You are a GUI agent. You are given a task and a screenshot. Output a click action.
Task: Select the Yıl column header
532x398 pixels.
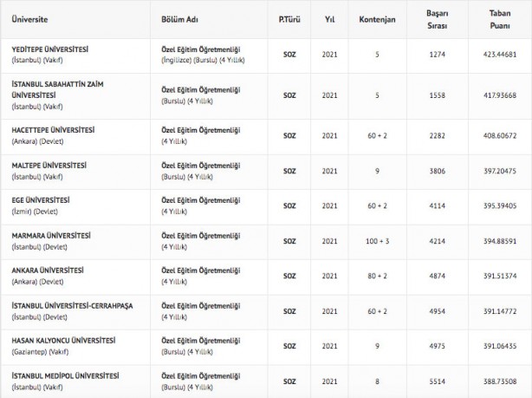click(x=329, y=18)
